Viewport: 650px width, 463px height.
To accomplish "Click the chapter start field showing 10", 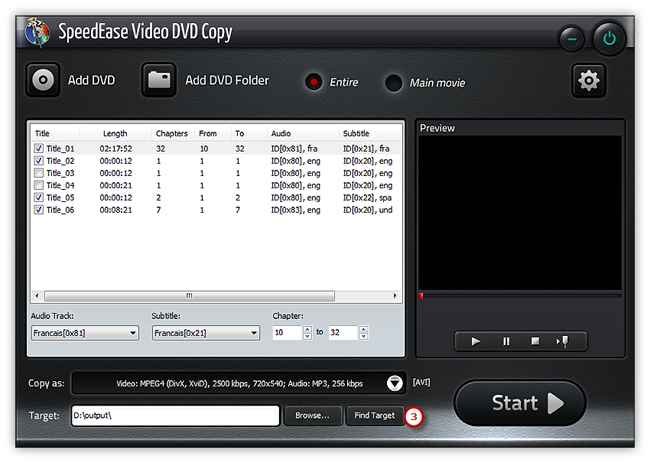I will tap(288, 333).
